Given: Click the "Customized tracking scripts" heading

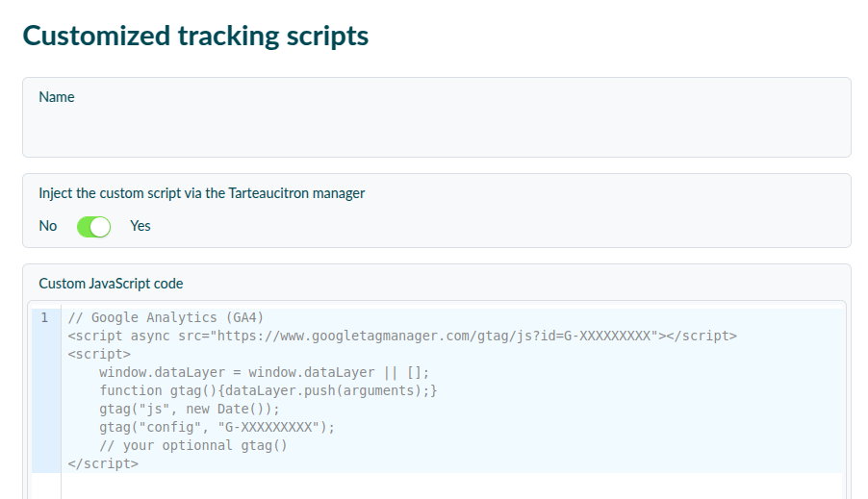Looking at the screenshot, I should click(195, 36).
